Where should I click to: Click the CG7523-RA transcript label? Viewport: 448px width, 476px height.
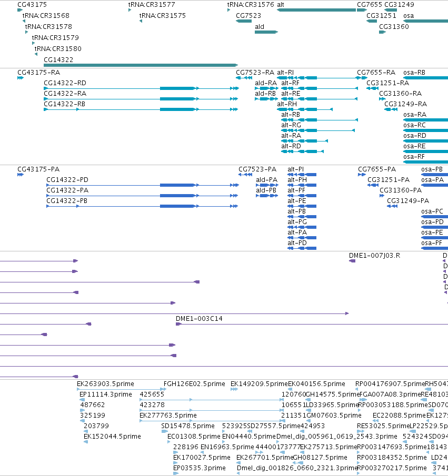point(255,73)
